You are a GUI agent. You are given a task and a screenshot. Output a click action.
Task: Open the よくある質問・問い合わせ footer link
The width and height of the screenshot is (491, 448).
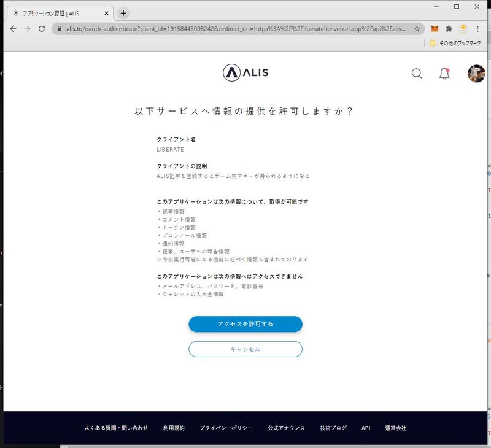116,428
